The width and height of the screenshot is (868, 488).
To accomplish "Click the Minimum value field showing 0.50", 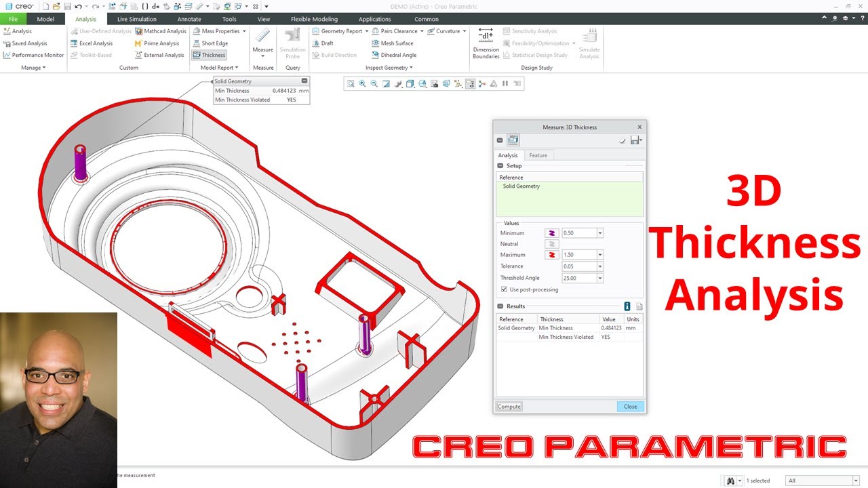I will click(579, 233).
